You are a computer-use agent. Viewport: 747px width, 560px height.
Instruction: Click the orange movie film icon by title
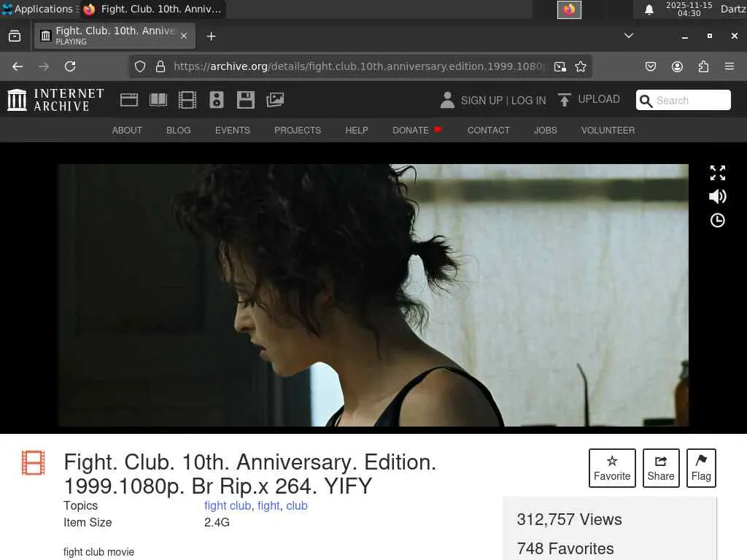[33, 463]
